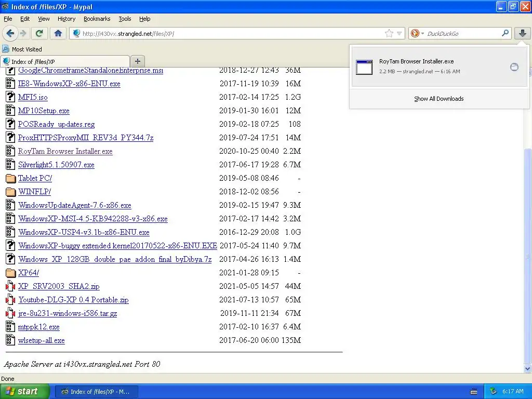
Task: Open the wlsetup-all.exe link
Action: 42,341
